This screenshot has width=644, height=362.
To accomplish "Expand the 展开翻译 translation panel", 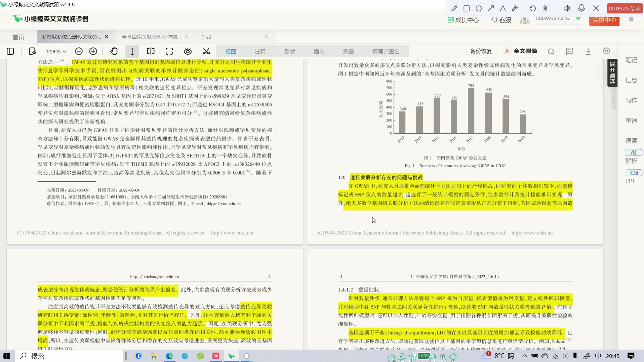I will (612, 73).
